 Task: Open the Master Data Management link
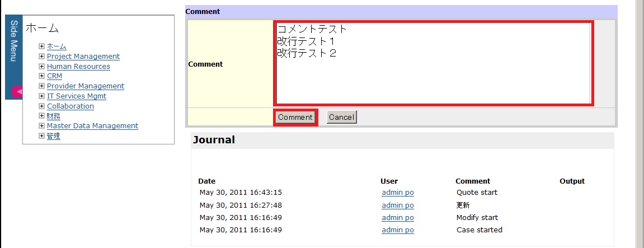pos(92,125)
